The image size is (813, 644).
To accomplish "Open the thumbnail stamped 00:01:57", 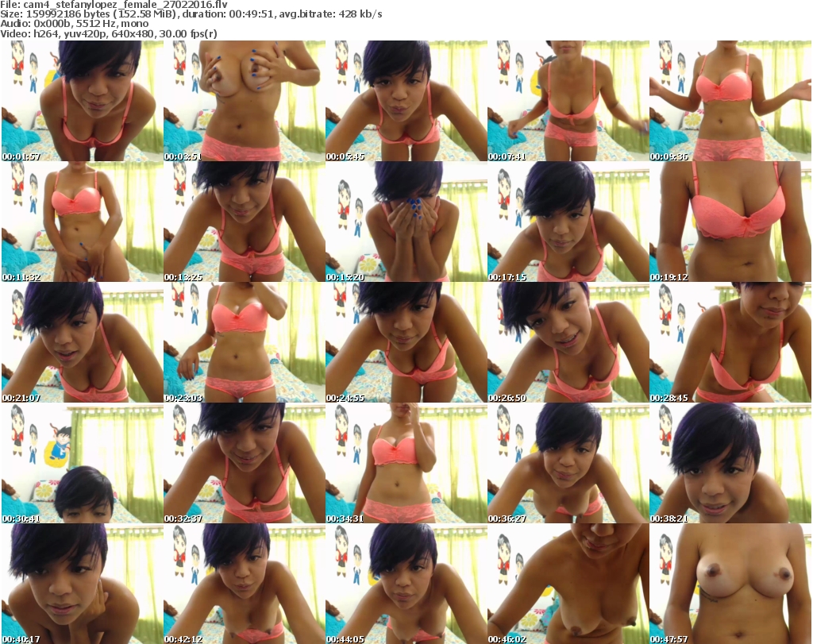I will point(83,101).
